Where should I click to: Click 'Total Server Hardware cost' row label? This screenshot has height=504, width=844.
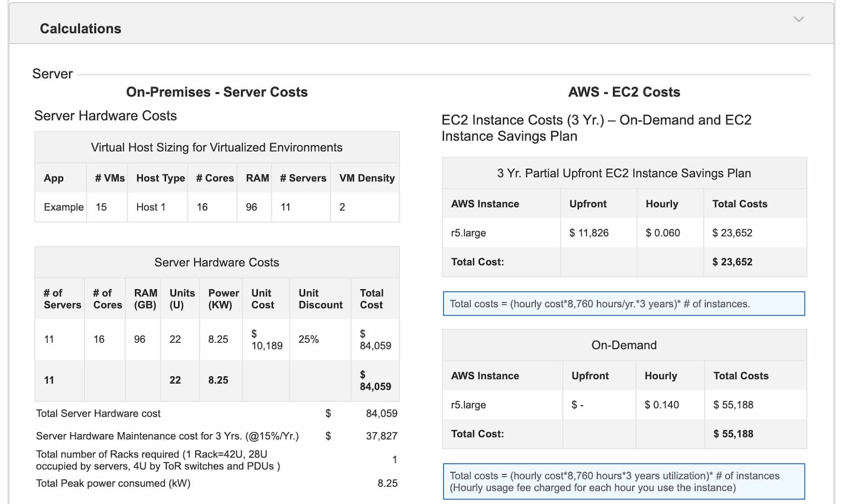pyautogui.click(x=98, y=413)
